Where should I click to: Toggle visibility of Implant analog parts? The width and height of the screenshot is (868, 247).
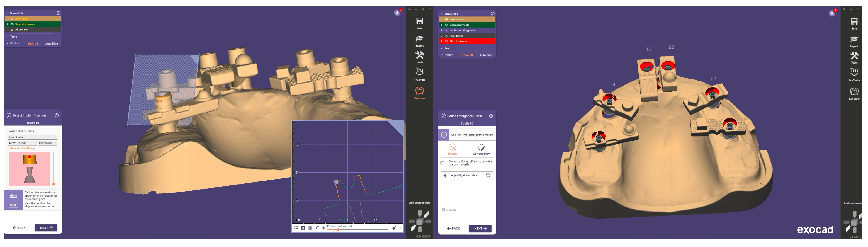pos(446,30)
